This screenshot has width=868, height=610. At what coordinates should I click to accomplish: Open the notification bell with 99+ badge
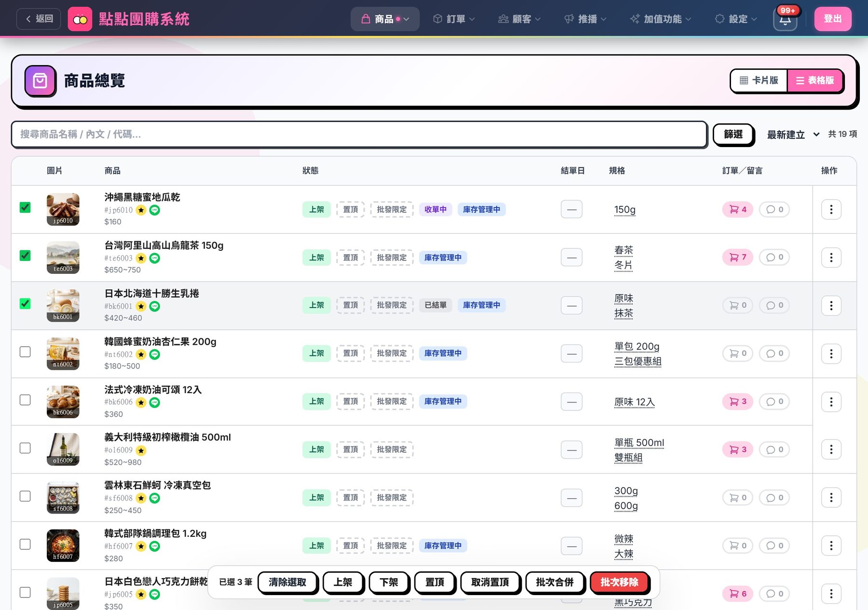pyautogui.click(x=785, y=19)
